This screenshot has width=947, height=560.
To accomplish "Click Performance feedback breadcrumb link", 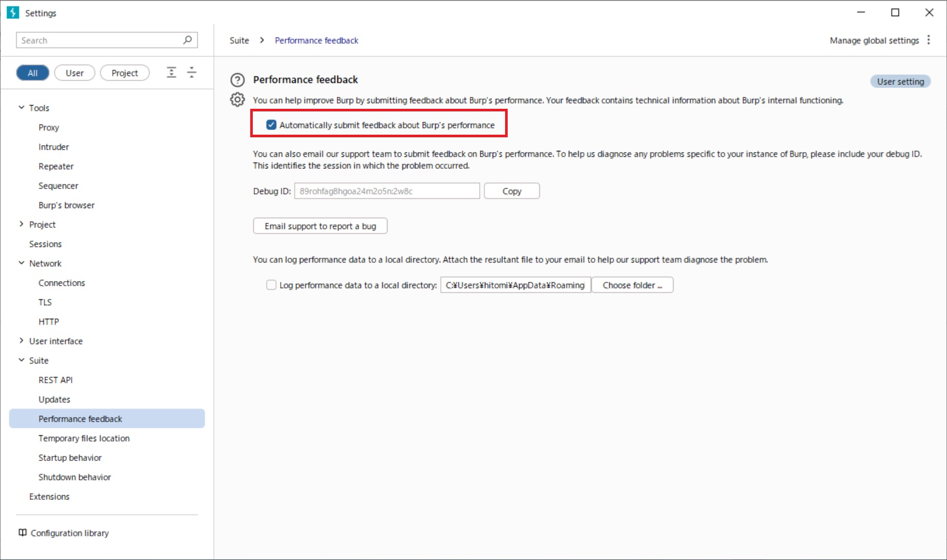I will (317, 40).
